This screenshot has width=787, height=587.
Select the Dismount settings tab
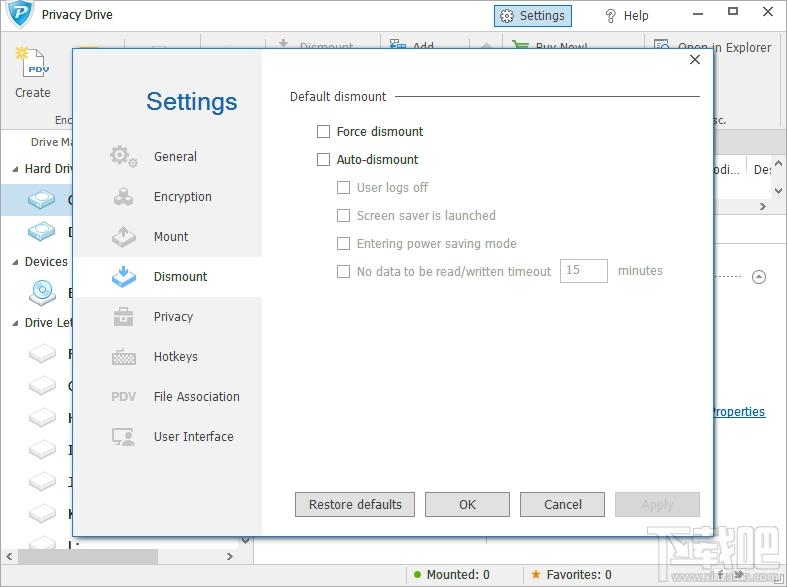click(168, 276)
